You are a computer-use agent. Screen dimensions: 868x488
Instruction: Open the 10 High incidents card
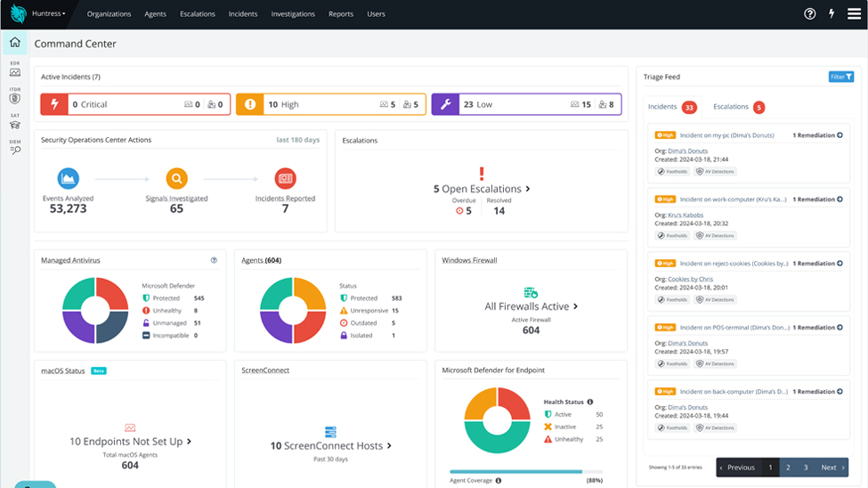click(331, 104)
